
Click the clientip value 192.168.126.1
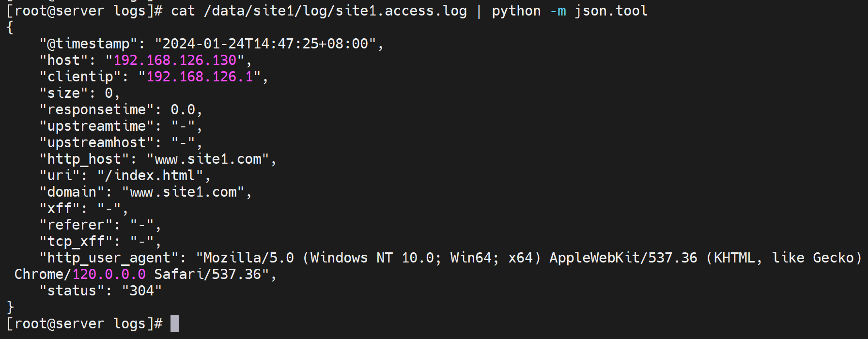coord(200,77)
